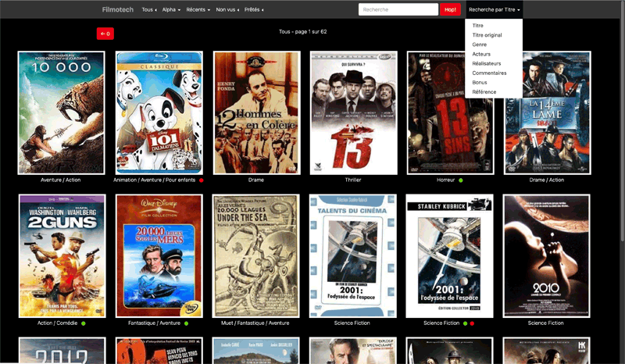Click the Aventure / Action genre label
This screenshot has height=364, width=625.
point(61,180)
